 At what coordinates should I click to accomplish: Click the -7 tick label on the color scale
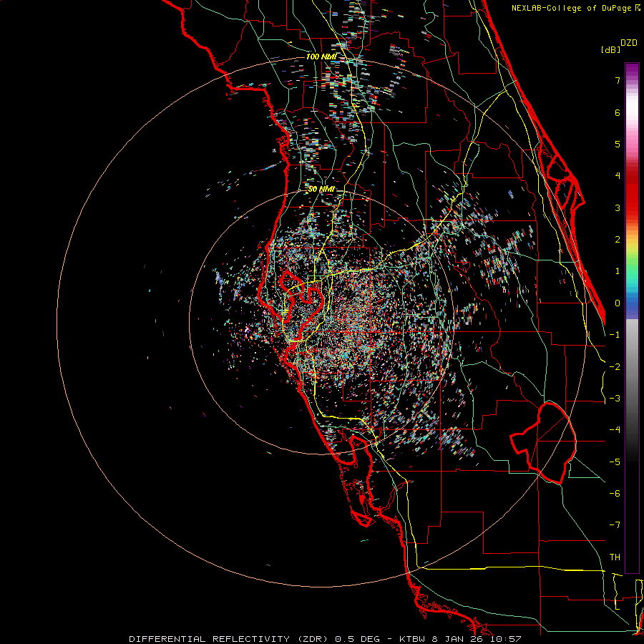coord(615,525)
